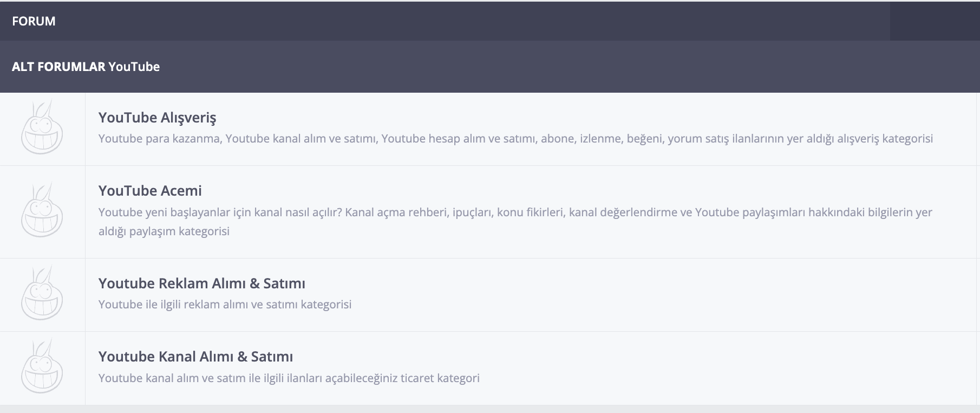980x413 pixels.
Task: Click the word YouTube in the sub-forum heading
Action: [134, 67]
